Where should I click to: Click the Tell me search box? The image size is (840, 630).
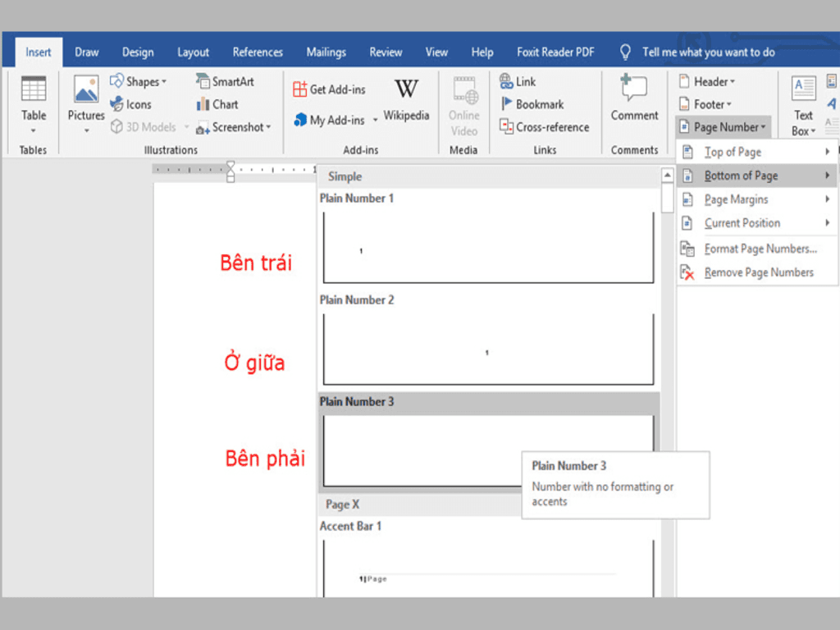coord(708,52)
